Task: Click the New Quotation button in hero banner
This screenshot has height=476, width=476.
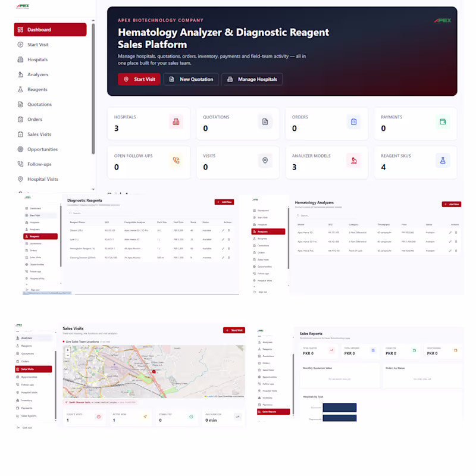Action: coord(191,79)
